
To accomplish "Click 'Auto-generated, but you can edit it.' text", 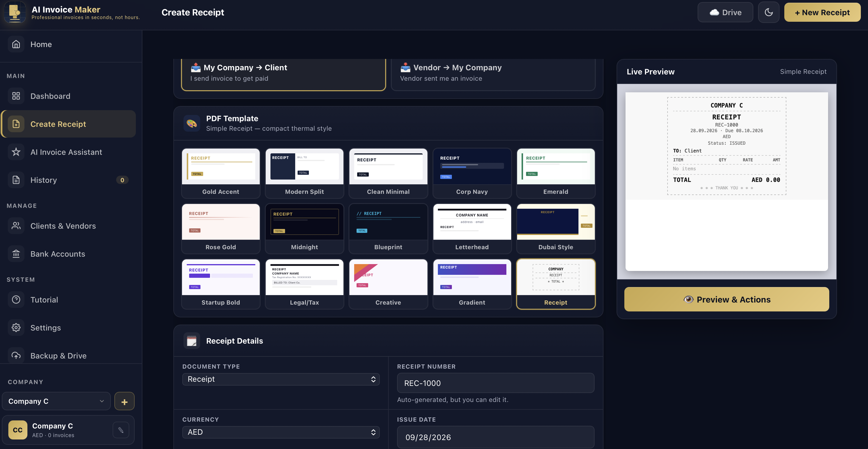I will click(452, 400).
